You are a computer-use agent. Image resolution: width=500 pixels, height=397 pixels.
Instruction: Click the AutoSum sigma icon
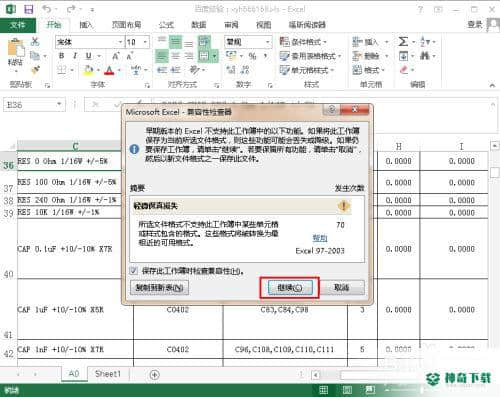(x=403, y=42)
